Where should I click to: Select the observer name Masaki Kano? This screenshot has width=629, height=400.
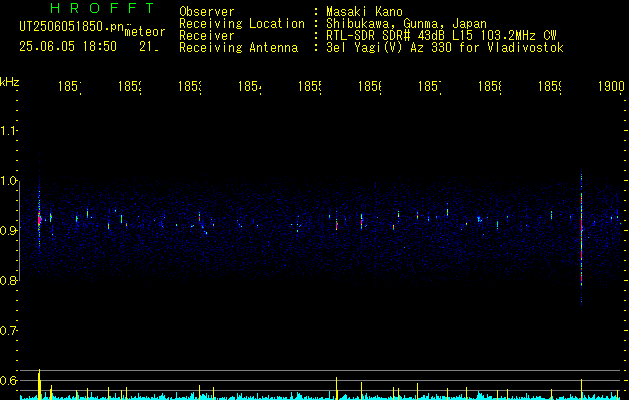[x=364, y=12]
